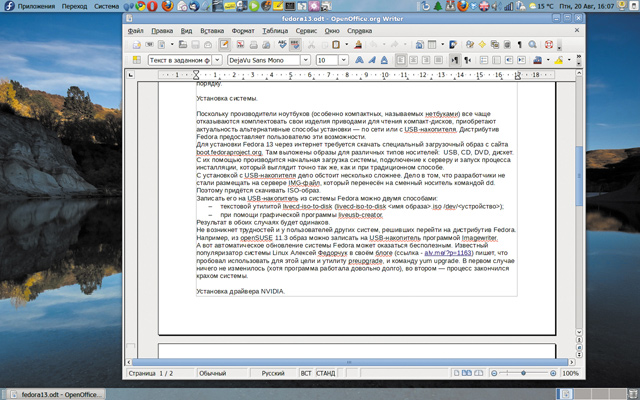Print the file directly
Viewport: 640px width, 400px height.
coord(253,45)
